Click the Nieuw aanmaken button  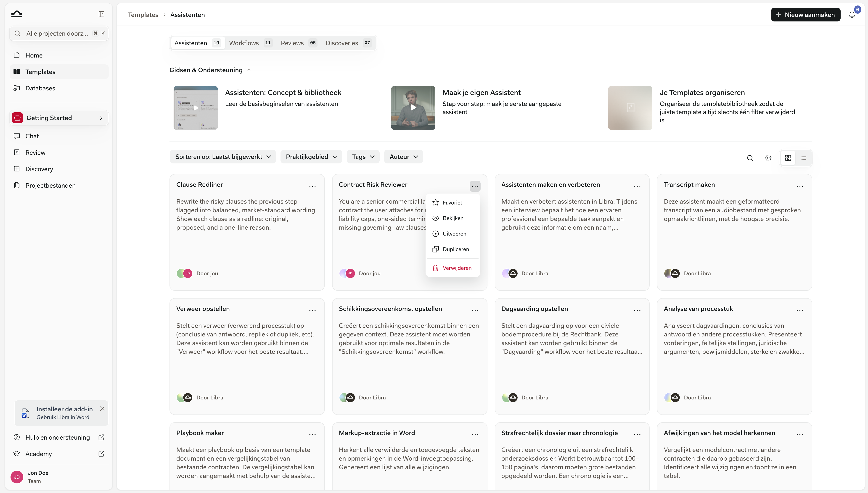tap(806, 15)
